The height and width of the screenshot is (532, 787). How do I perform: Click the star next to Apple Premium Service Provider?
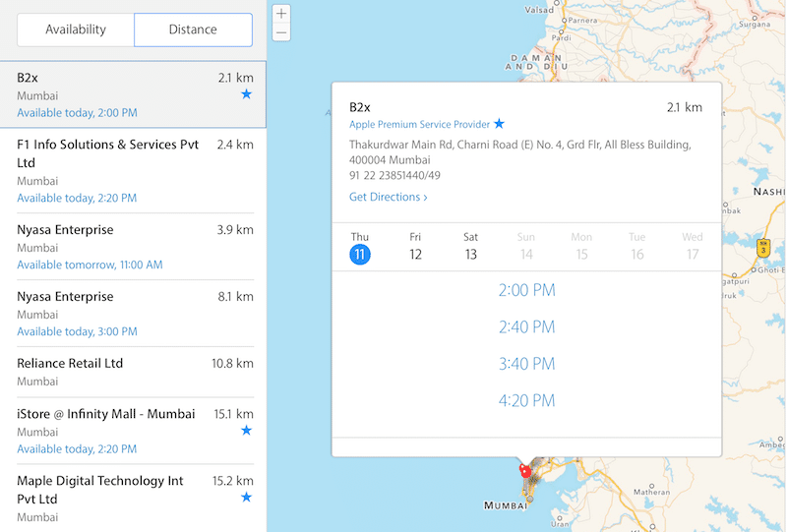coord(499,124)
